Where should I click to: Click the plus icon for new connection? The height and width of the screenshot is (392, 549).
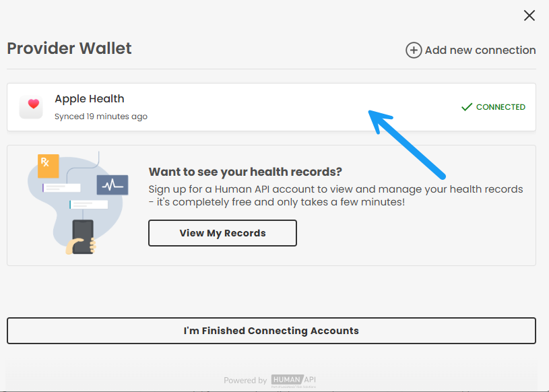coord(414,51)
